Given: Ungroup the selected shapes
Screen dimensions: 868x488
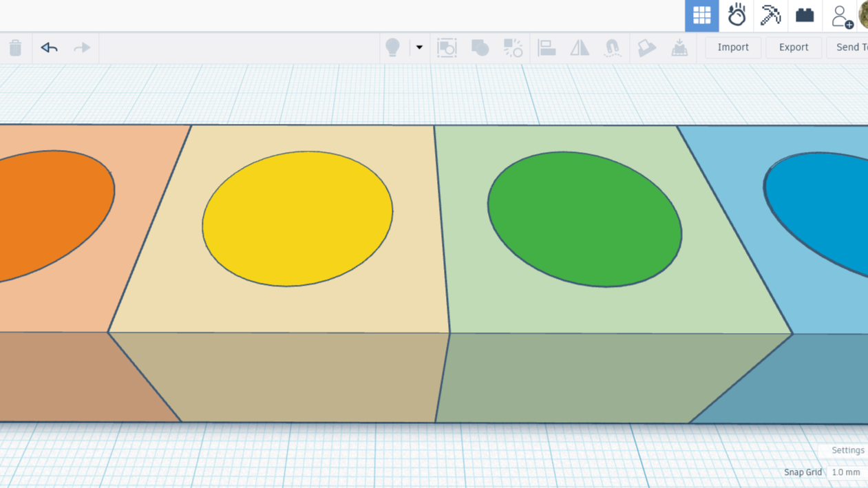Looking at the screenshot, I should (513, 47).
